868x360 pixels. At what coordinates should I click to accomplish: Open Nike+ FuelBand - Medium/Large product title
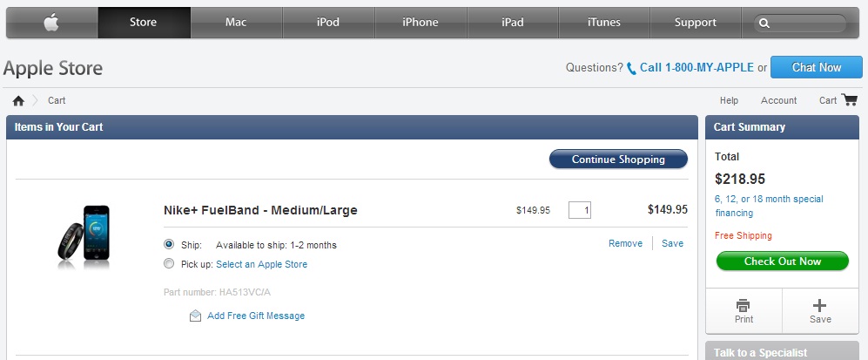point(260,210)
